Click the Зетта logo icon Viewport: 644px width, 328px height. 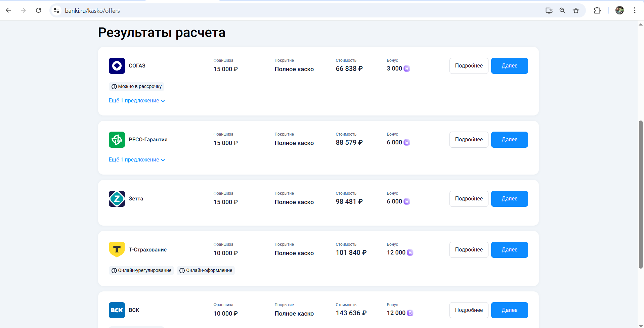point(117,199)
